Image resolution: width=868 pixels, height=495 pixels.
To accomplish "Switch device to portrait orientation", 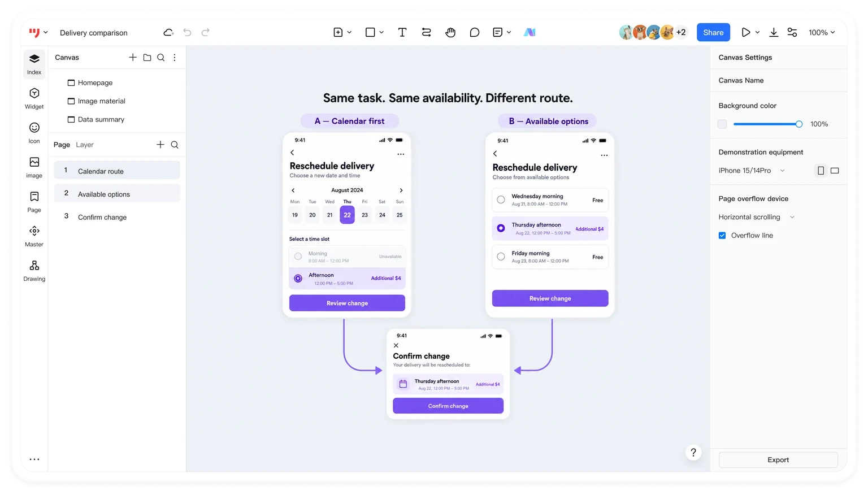I will (821, 171).
